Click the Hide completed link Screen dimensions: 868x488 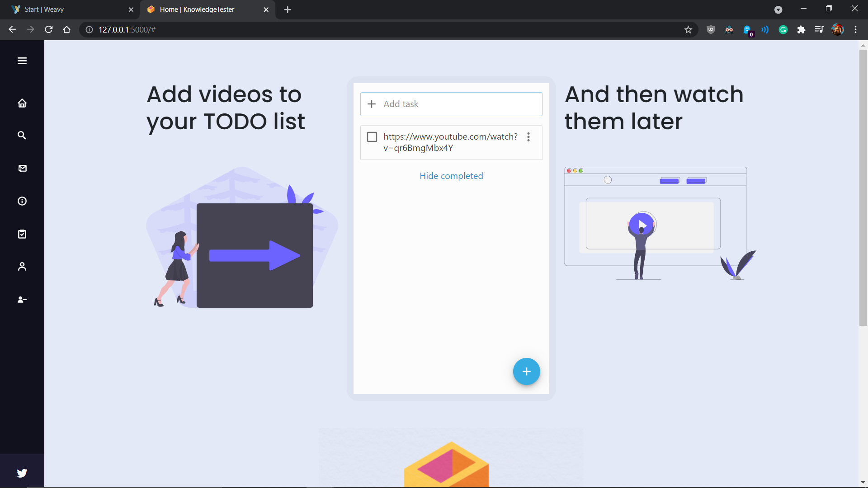coord(451,176)
